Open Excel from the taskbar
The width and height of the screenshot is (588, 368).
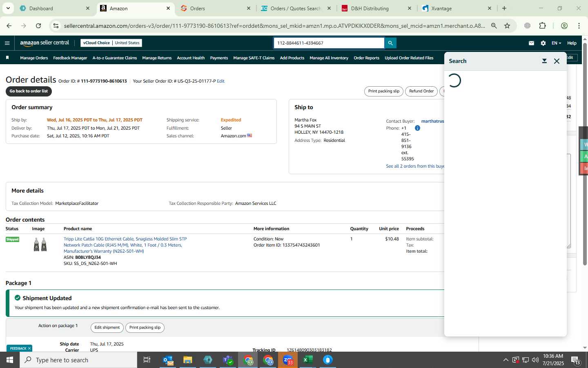[308, 360]
